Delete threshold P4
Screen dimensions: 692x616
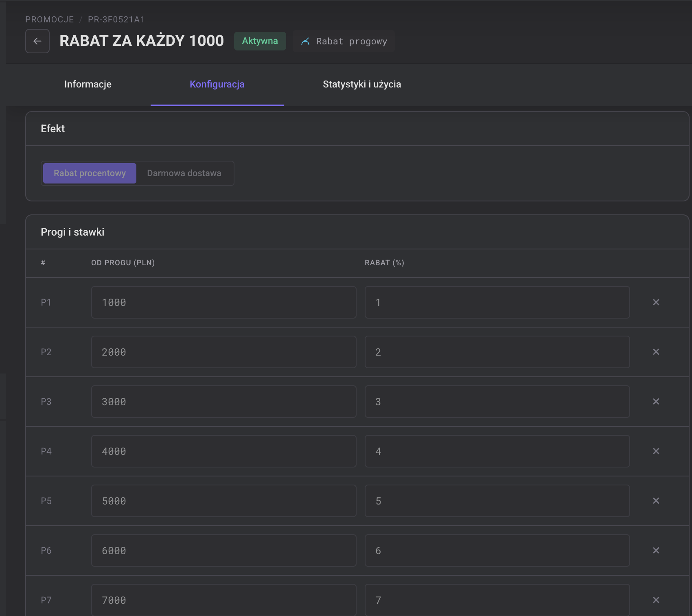click(x=656, y=451)
